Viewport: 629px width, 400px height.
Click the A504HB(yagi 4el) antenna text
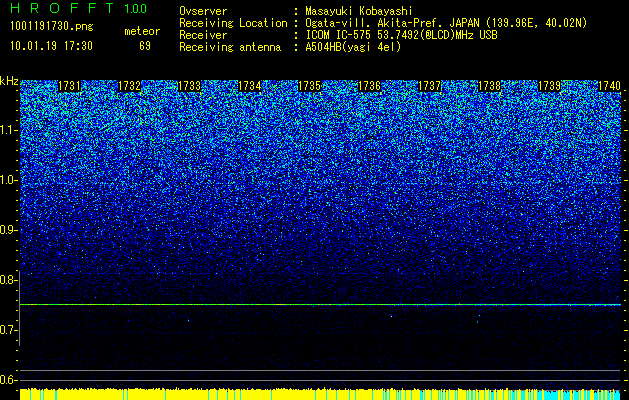(x=353, y=47)
